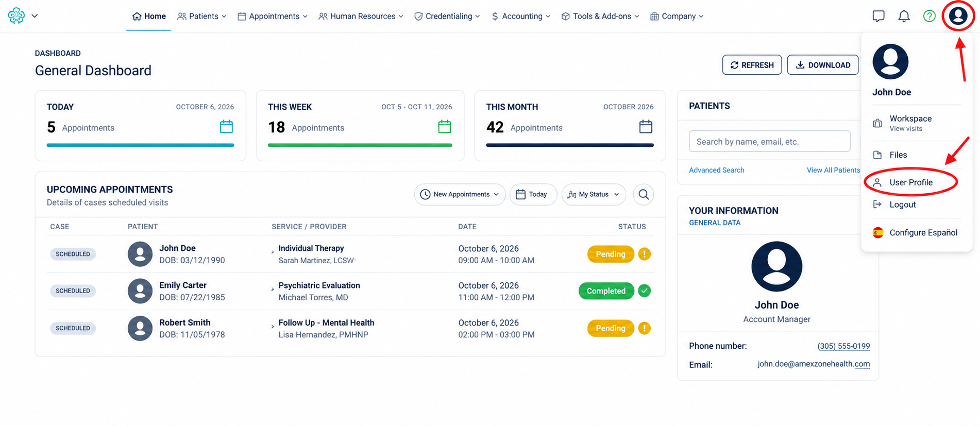Click the green help question mark icon

[x=929, y=16]
